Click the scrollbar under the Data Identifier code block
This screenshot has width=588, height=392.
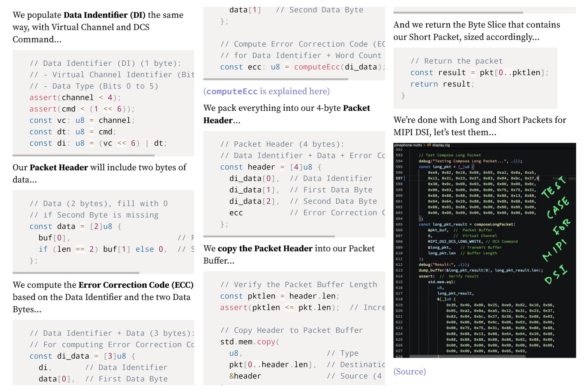click(x=84, y=155)
